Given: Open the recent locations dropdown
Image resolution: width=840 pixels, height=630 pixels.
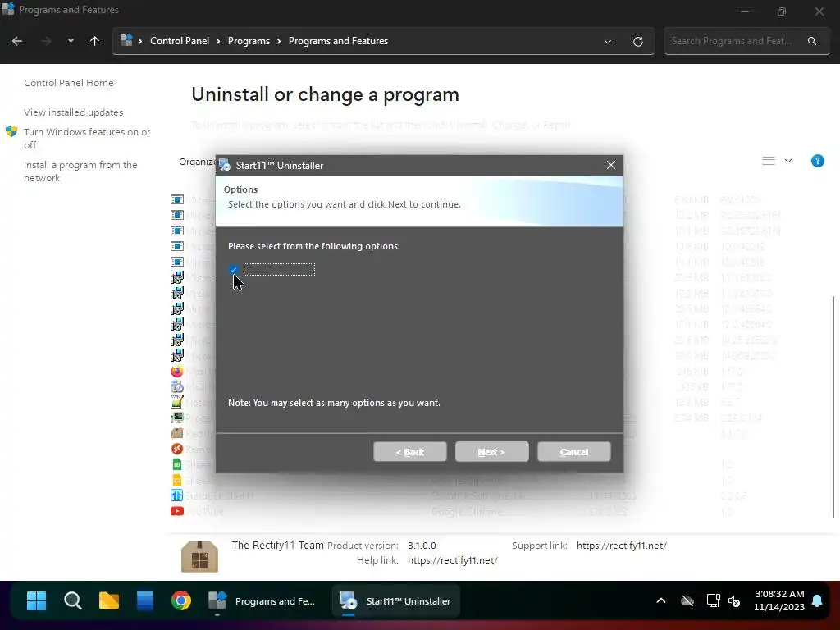Looking at the screenshot, I should (x=71, y=41).
